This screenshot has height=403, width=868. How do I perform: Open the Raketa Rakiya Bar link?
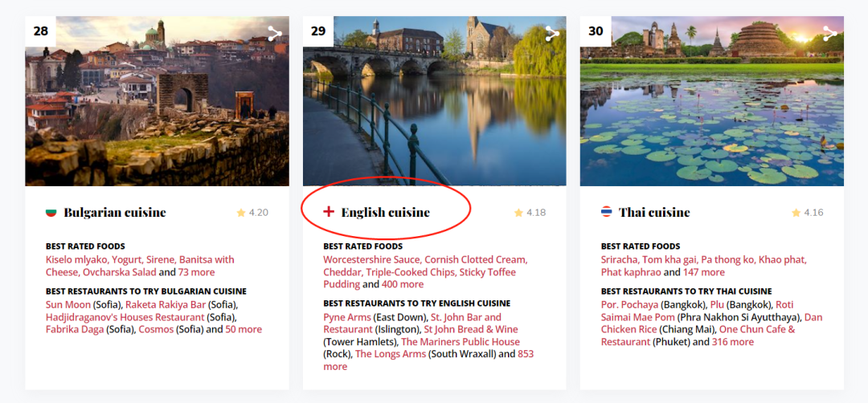click(x=166, y=305)
